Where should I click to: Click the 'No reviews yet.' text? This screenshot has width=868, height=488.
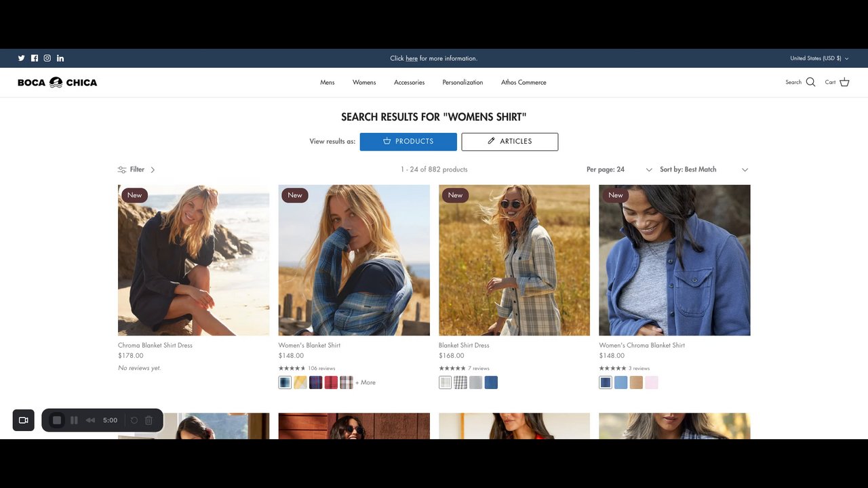[140, 368]
